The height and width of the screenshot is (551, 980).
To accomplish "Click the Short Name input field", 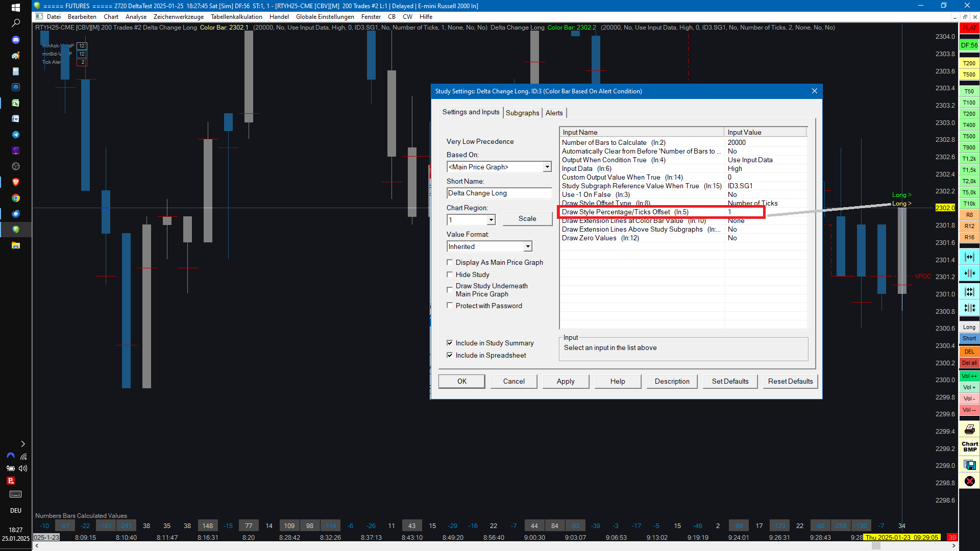I will pyautogui.click(x=499, y=193).
